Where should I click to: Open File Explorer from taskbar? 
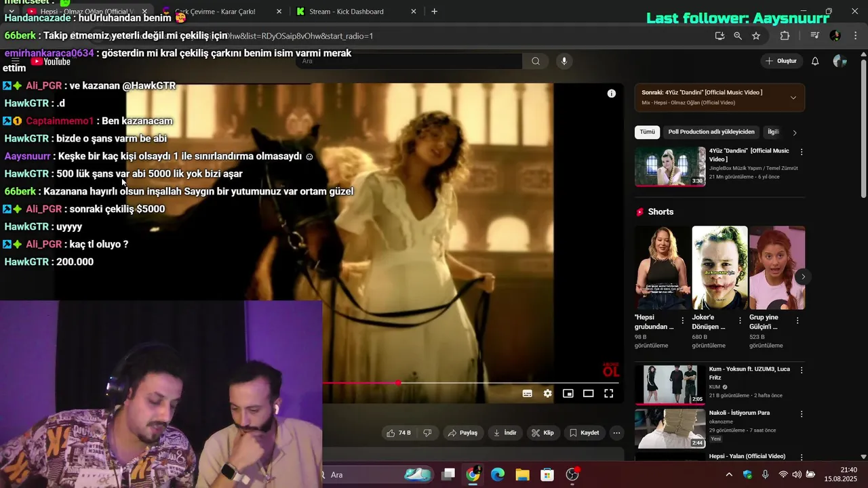point(522,474)
